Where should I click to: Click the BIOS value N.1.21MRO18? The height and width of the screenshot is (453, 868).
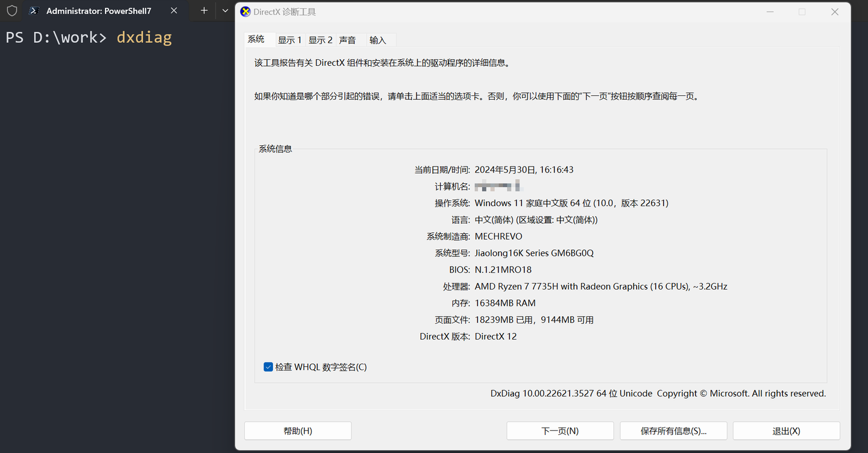point(503,270)
